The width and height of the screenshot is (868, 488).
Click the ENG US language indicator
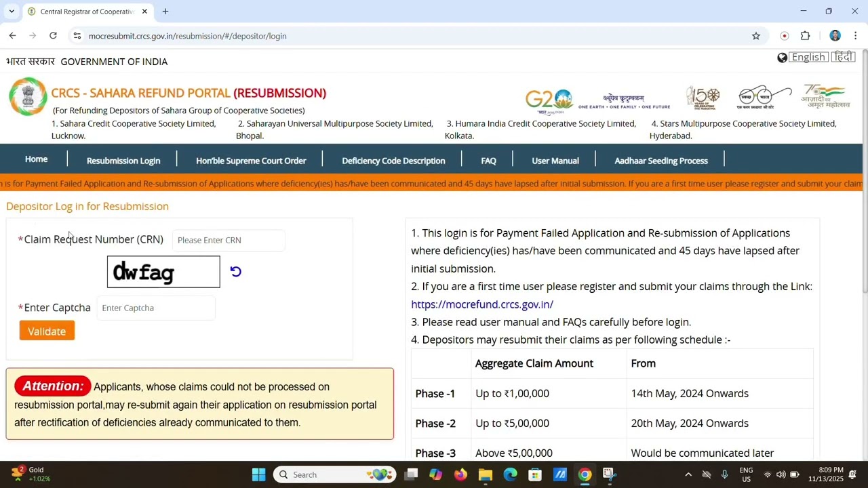click(746, 474)
